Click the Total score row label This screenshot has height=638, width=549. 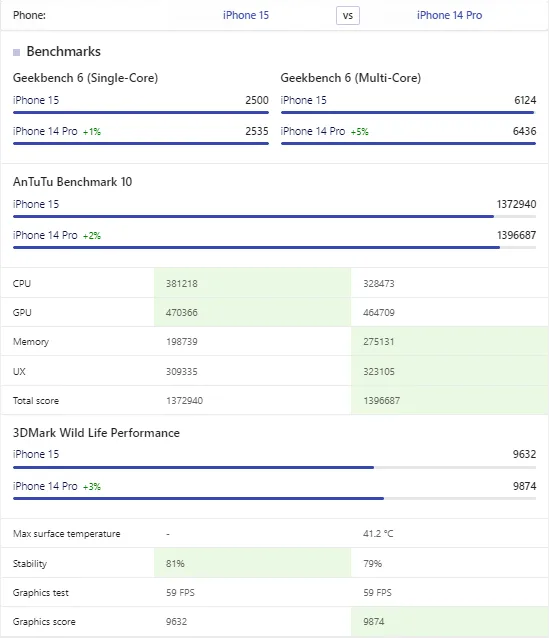tap(36, 400)
